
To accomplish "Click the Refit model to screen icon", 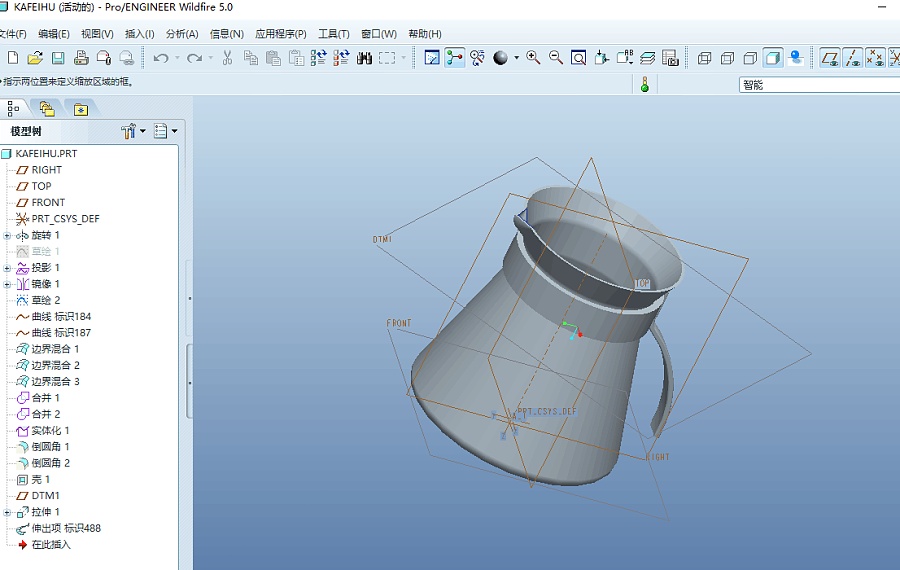I will click(x=579, y=58).
